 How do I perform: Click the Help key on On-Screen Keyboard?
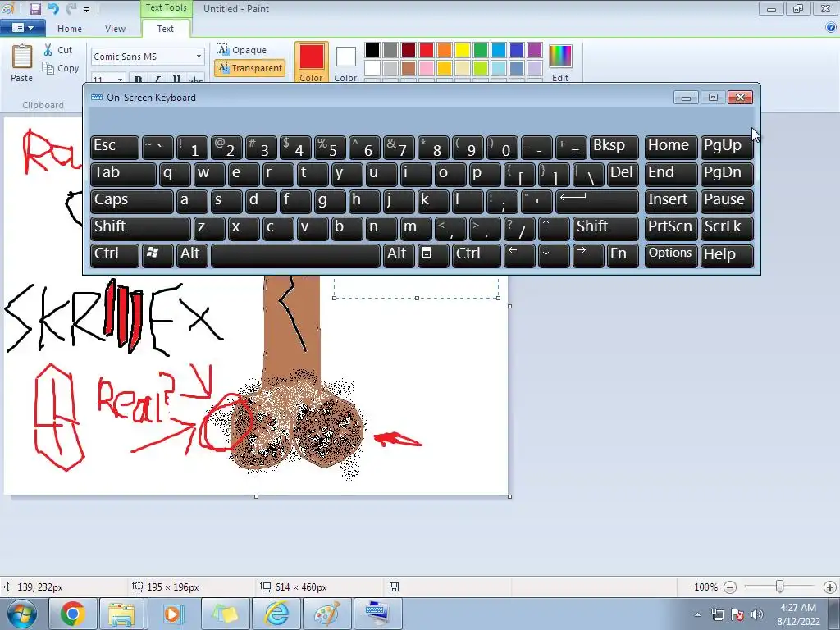727,254
